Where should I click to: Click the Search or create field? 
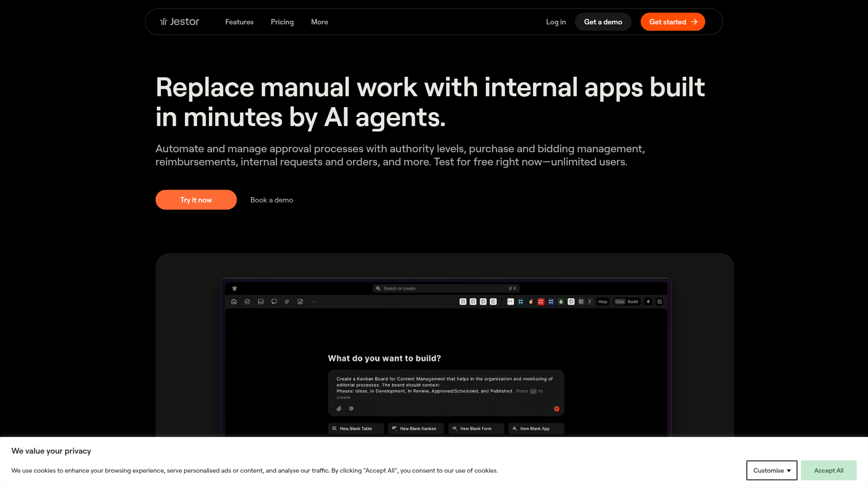445,288
